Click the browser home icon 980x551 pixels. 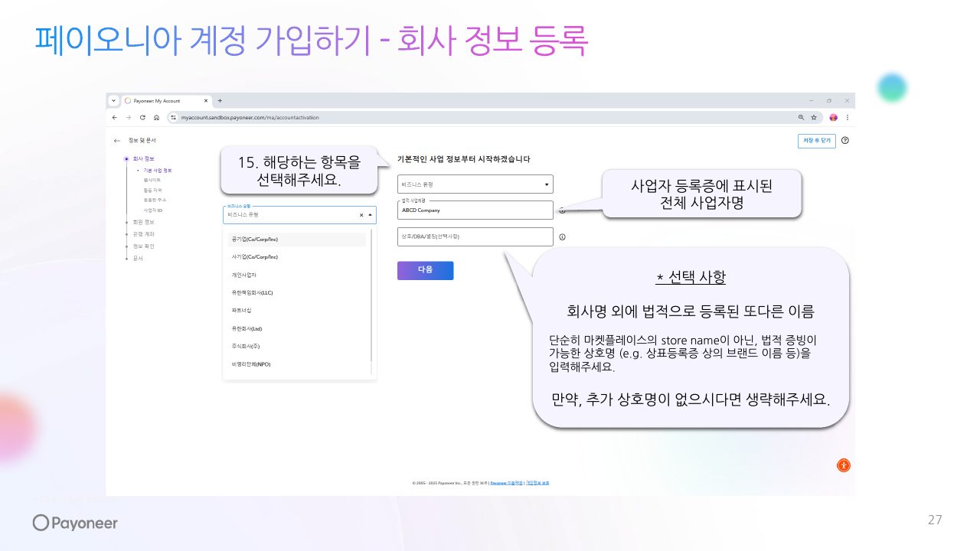156,117
